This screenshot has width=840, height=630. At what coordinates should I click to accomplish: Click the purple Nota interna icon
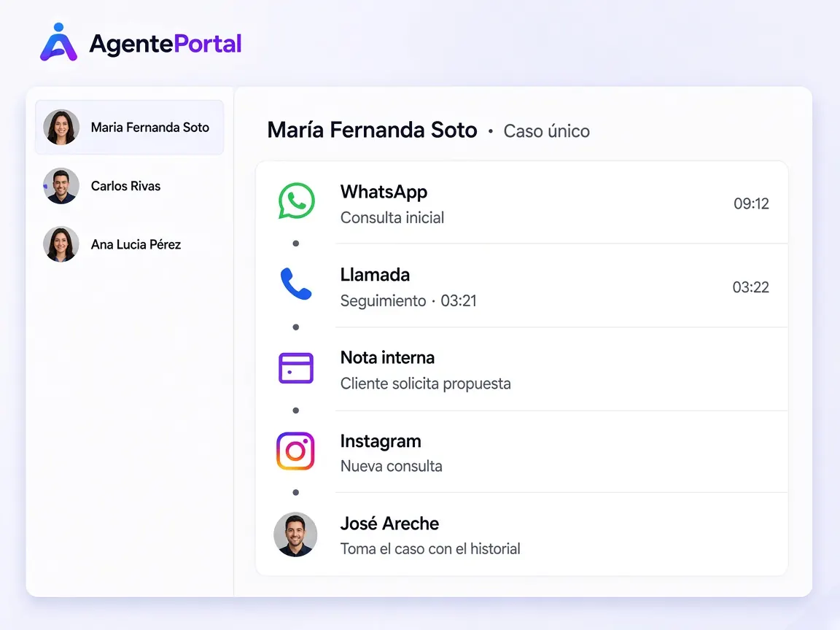pos(296,368)
